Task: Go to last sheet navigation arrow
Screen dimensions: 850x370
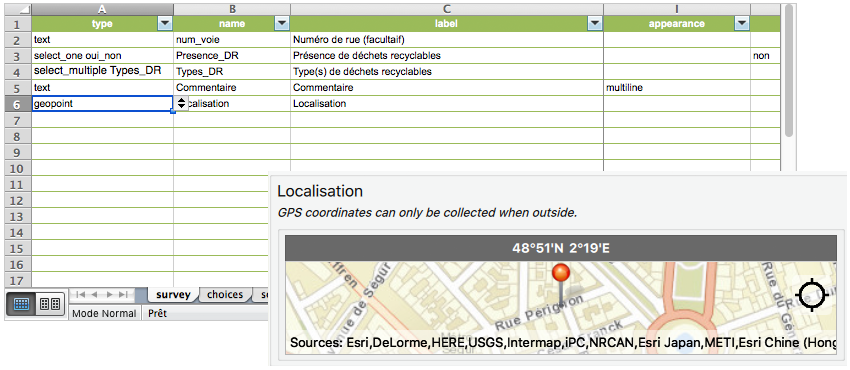Action: pyautogui.click(x=123, y=294)
